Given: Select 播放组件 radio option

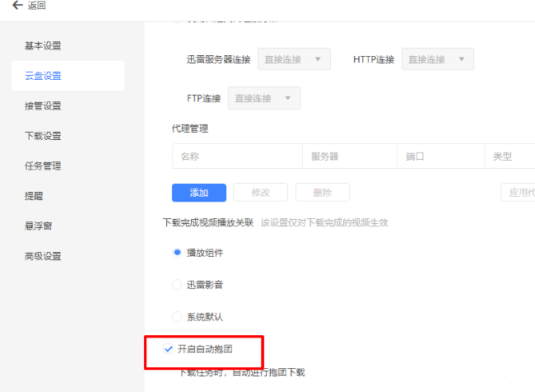Looking at the screenshot, I should pyautogui.click(x=177, y=253).
